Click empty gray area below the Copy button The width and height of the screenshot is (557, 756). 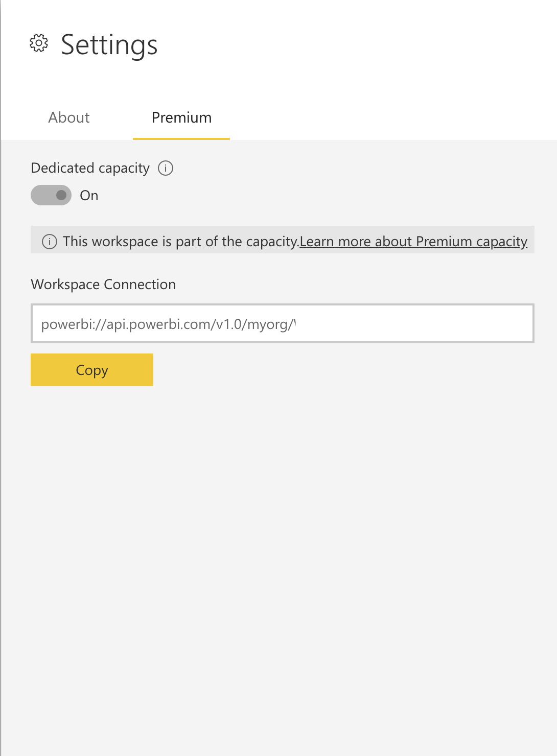tap(278, 562)
